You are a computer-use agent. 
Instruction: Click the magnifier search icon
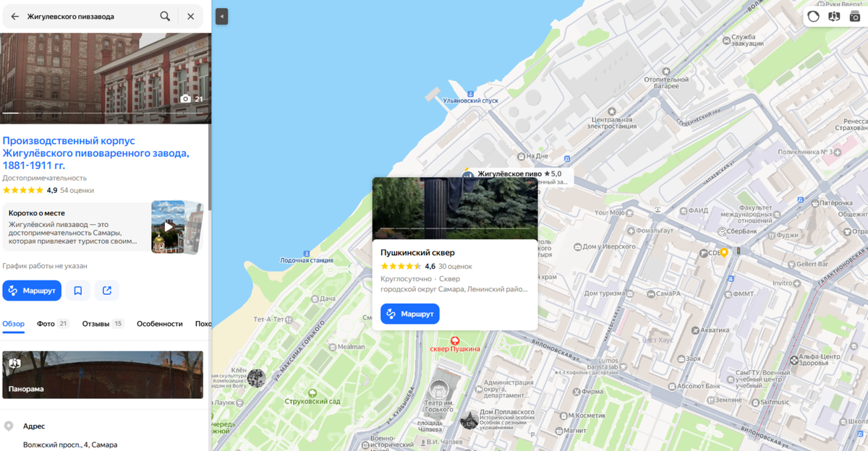[166, 16]
